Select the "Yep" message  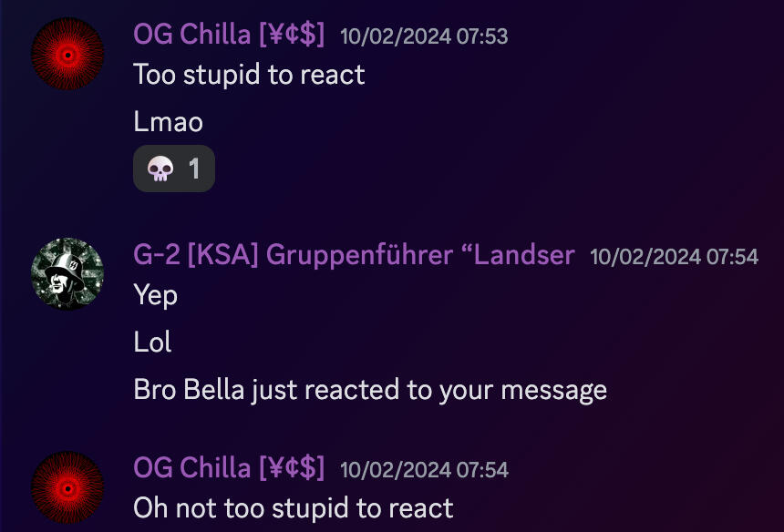point(156,296)
